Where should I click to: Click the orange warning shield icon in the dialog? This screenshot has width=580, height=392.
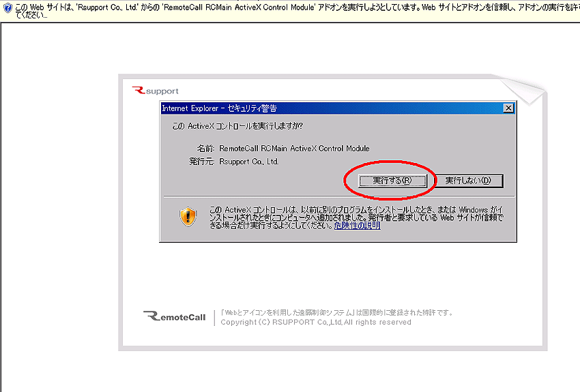(188, 217)
